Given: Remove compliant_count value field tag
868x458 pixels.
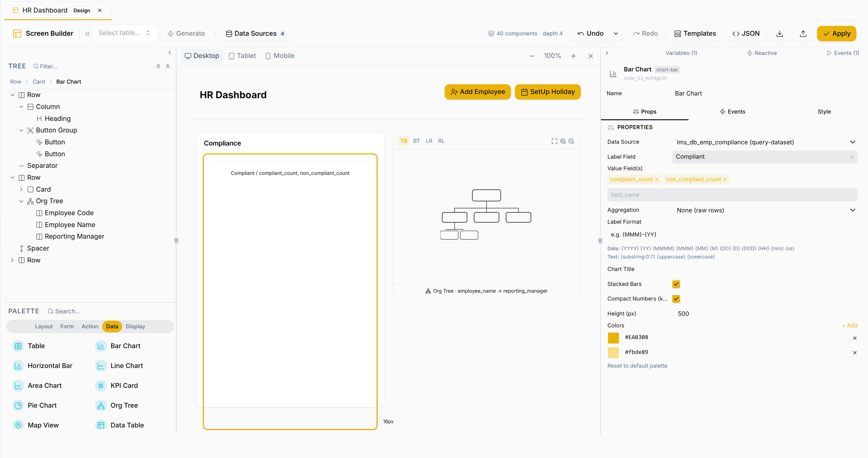Looking at the screenshot, I should click(x=656, y=179).
